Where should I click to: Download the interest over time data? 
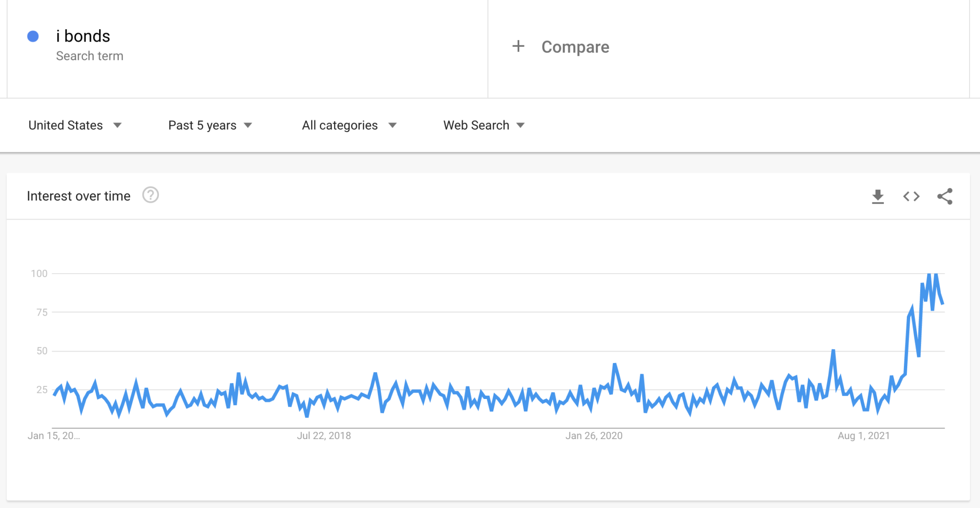tap(878, 197)
